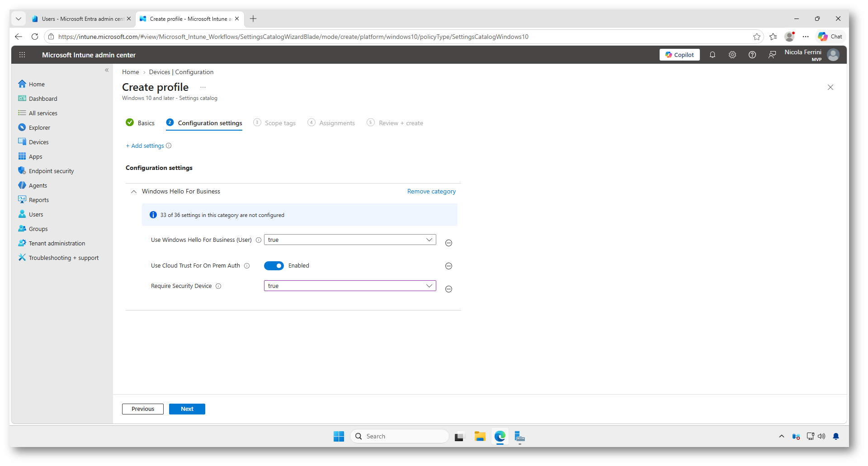Go to the Scope tags step
The image size is (868, 466).
[x=274, y=123]
